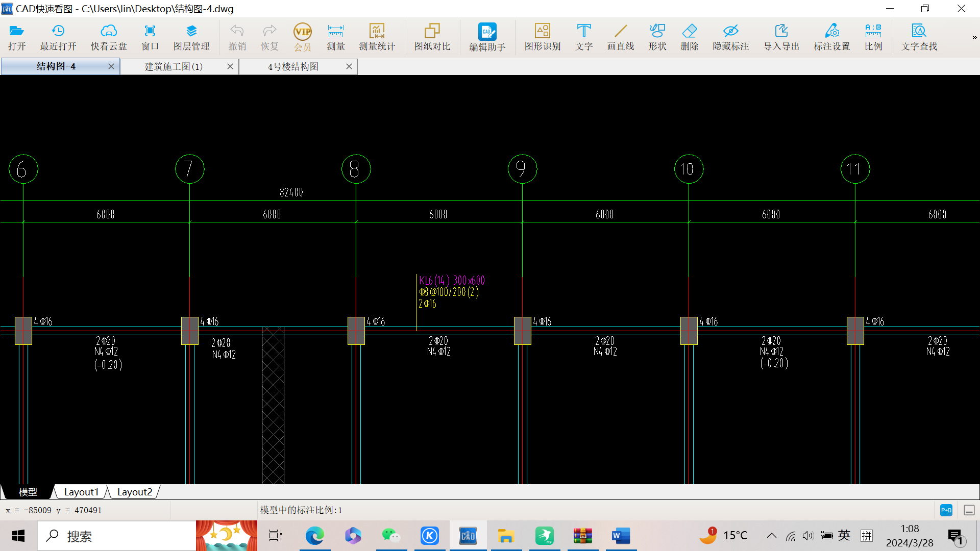Switch to the 结构图-4 tab

tap(56, 66)
